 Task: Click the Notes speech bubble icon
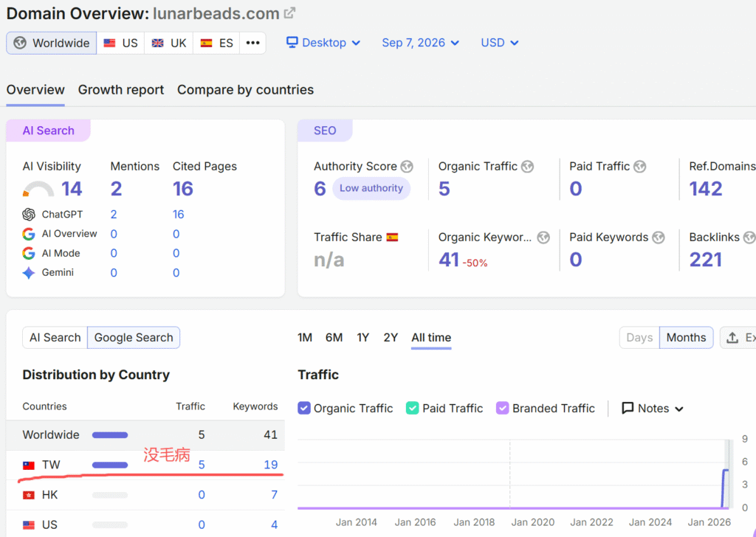click(628, 409)
